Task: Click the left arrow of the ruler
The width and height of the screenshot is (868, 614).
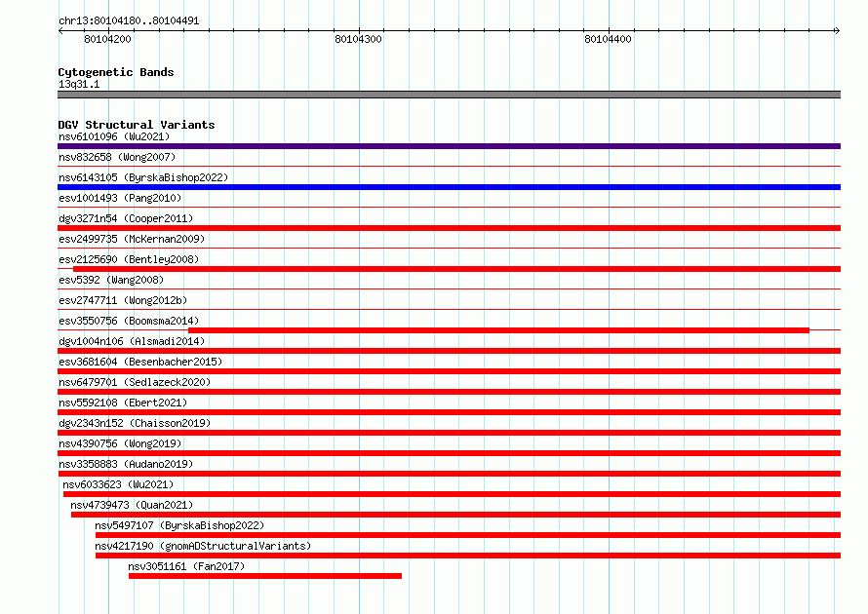Action: (60, 30)
